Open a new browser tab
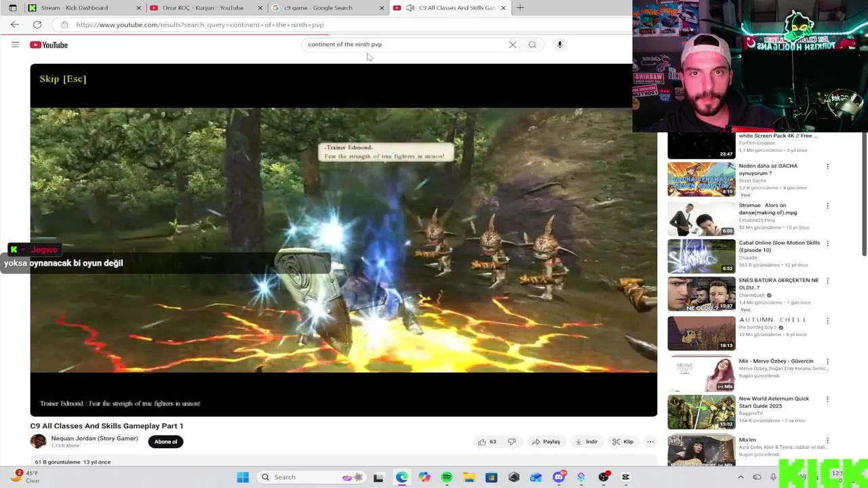Viewport: 868px width, 488px height. [x=520, y=8]
